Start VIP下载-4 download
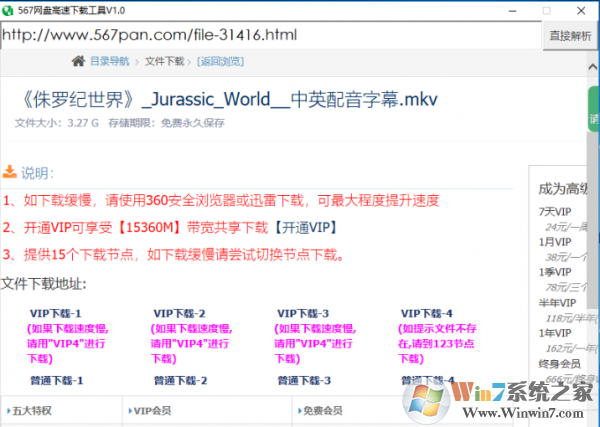Image resolution: width=600 pixels, height=427 pixels. [x=427, y=313]
